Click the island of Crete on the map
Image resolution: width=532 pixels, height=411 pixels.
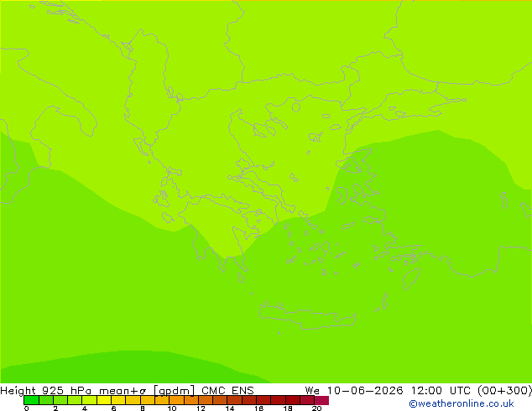coord(307,316)
